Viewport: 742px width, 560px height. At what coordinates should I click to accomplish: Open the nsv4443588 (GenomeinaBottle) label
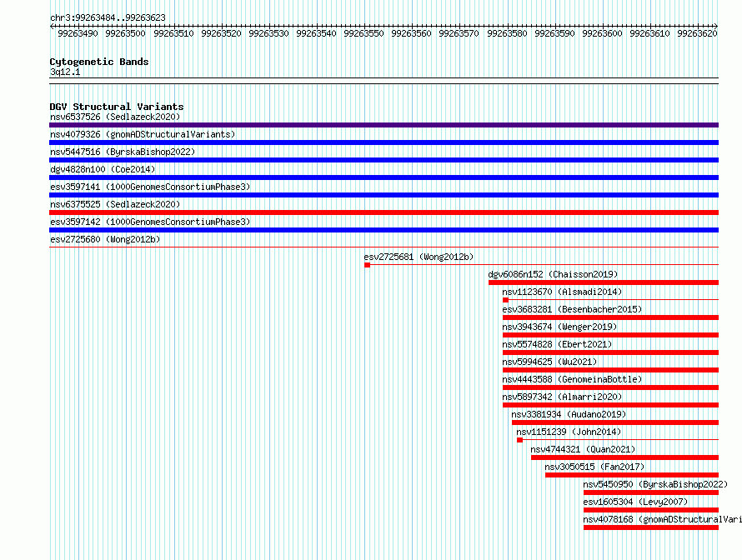[572, 379]
